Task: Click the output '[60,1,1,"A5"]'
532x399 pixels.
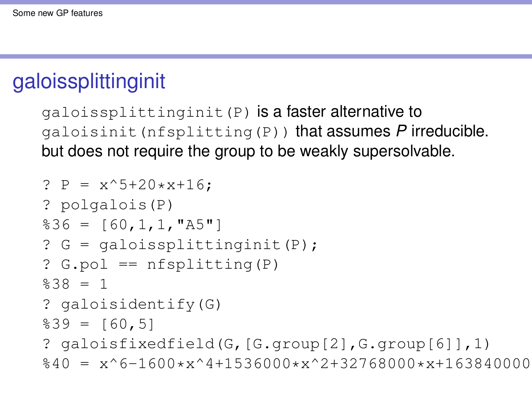Action: pos(161,225)
